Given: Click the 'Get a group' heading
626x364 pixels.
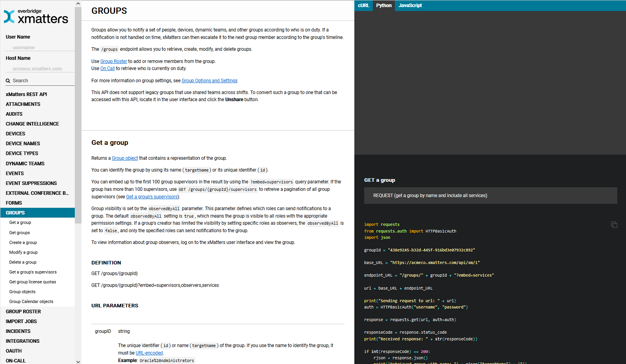Looking at the screenshot, I should pyautogui.click(x=110, y=143).
